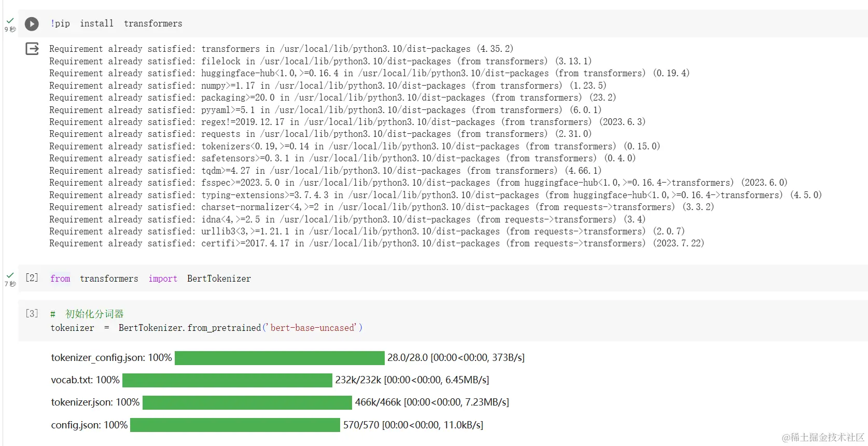Image resolution: width=868 pixels, height=446 pixels.
Task: Click the 'import' keyword in cell two
Action: click(x=163, y=279)
